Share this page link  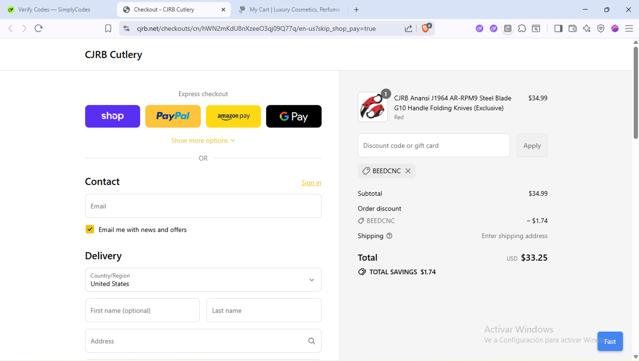point(408,28)
